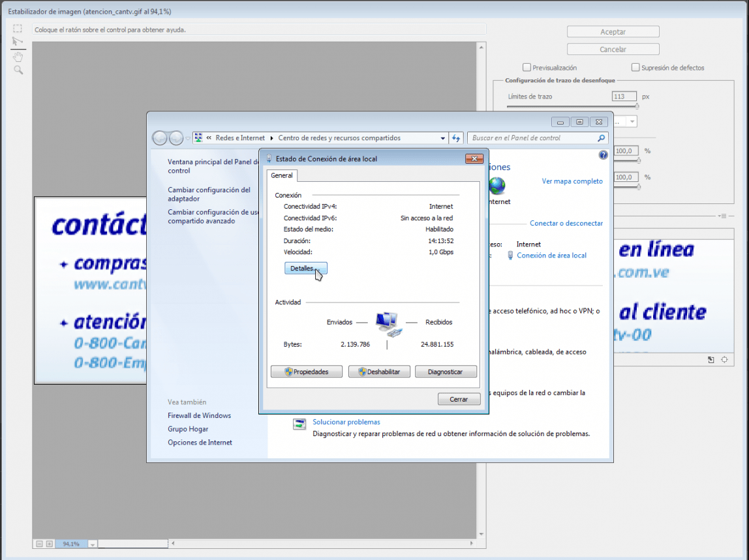Select the Zoom magnifier tool
This screenshot has height=560, width=749.
18,70
